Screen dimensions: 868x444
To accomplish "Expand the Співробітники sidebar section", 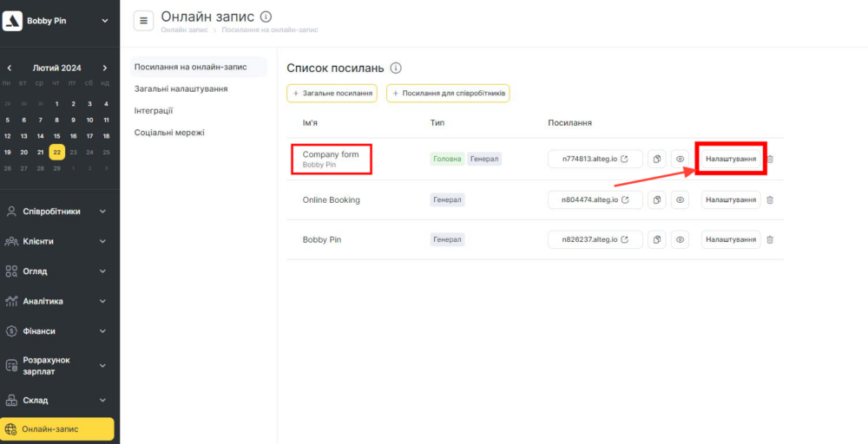I will [102, 211].
